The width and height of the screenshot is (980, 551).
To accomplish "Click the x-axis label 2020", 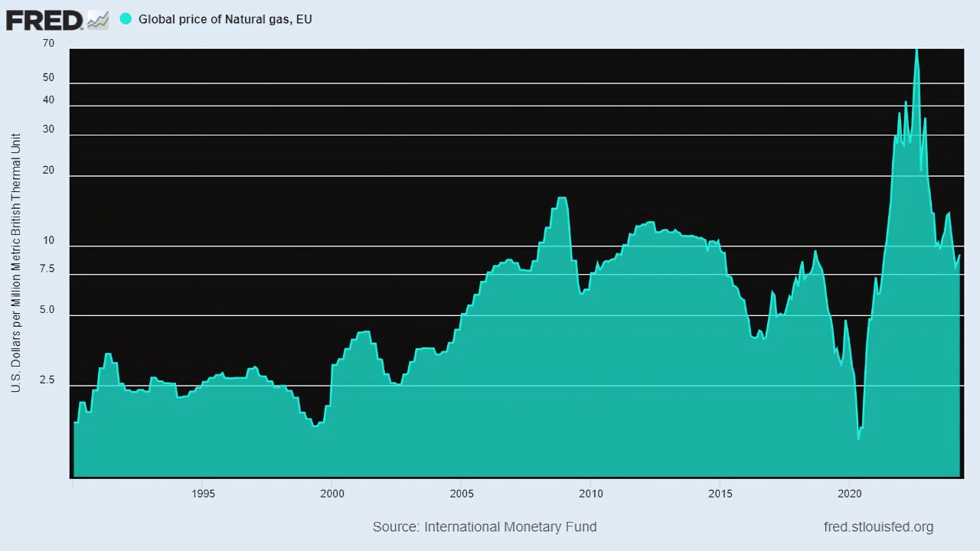I will click(x=850, y=494).
